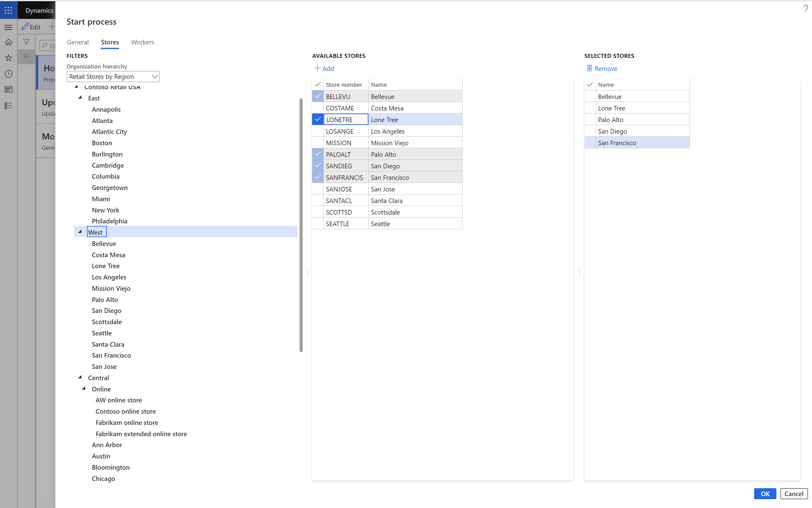Click the Favorites star icon
The width and height of the screenshot is (812, 508).
click(9, 57)
